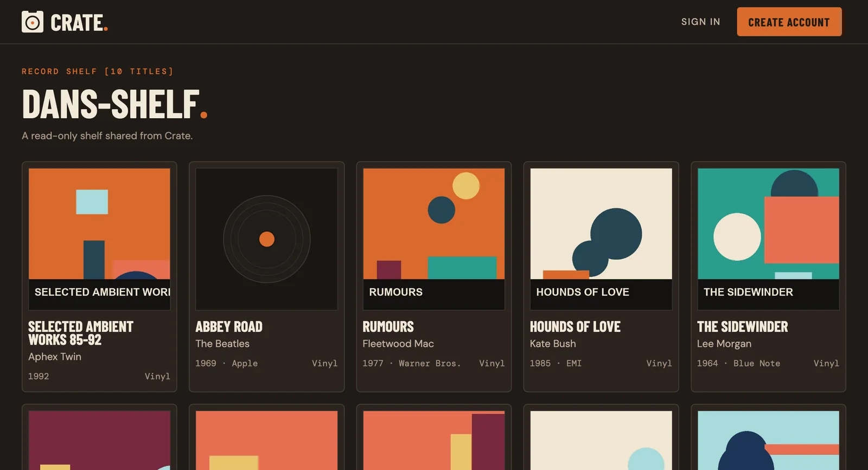Open the CRATE wordmark home link
This screenshot has height=470, width=868.
tap(79, 23)
